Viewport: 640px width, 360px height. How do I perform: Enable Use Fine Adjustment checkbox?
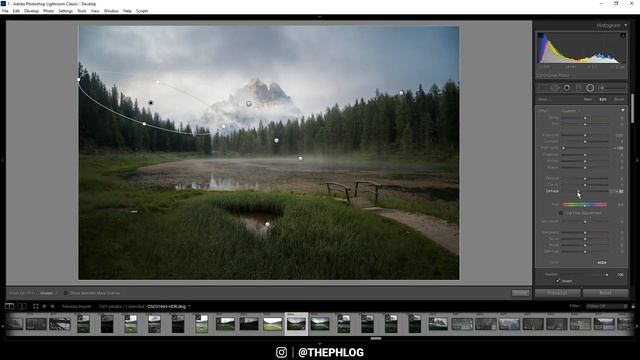561,213
